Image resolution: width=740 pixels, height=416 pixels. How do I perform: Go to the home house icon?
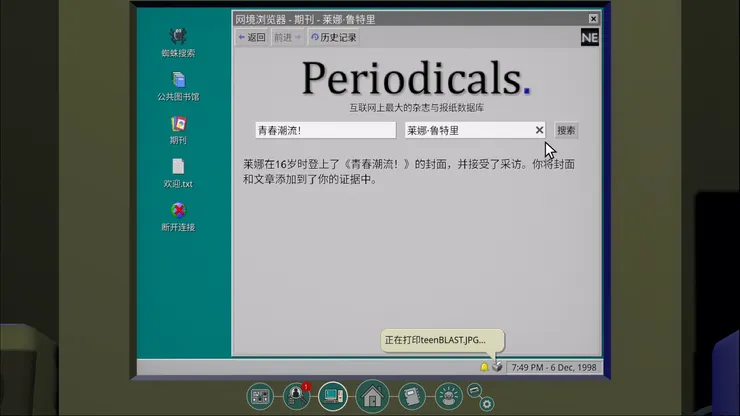pyautogui.click(x=372, y=396)
